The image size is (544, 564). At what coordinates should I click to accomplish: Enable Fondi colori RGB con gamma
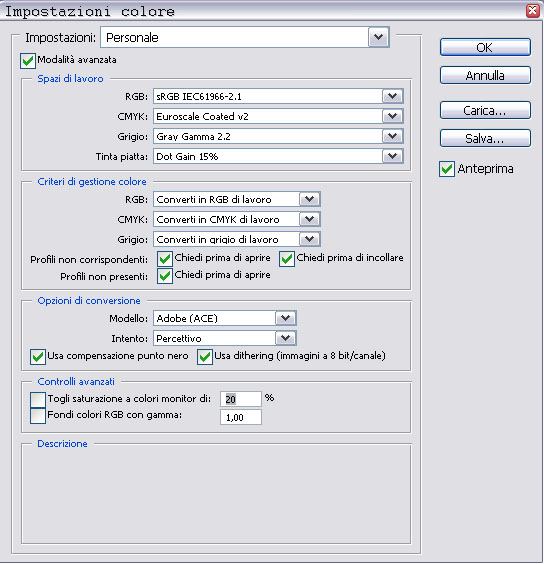click(38, 416)
